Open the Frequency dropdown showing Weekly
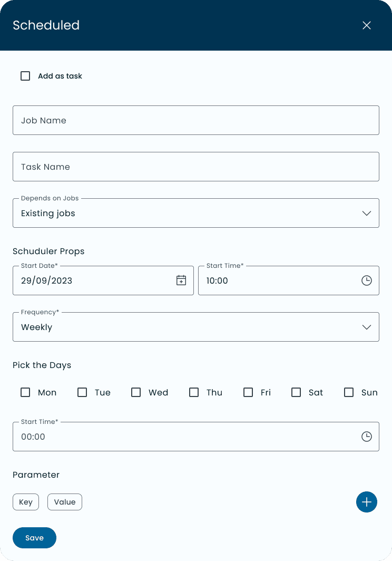Viewport: 392px width, 561px height. click(196, 327)
